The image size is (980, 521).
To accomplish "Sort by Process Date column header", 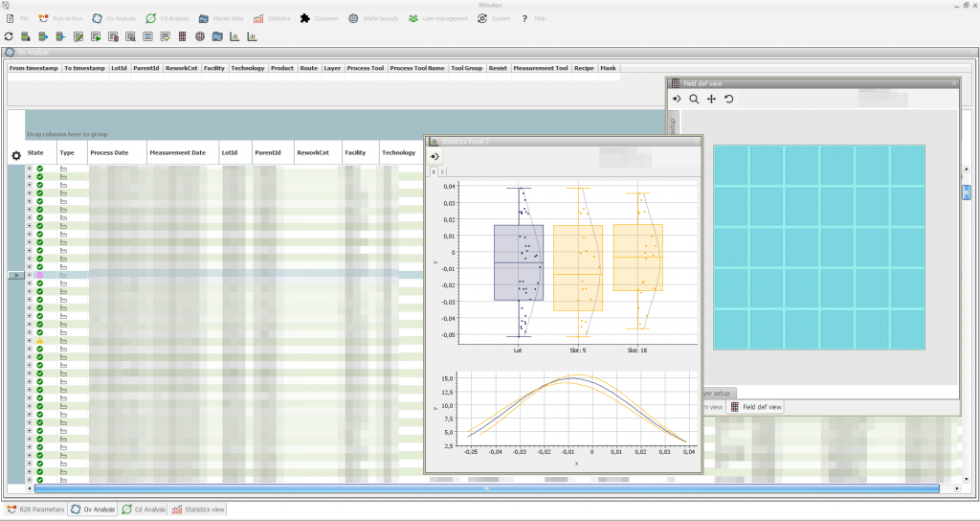I will [118, 152].
